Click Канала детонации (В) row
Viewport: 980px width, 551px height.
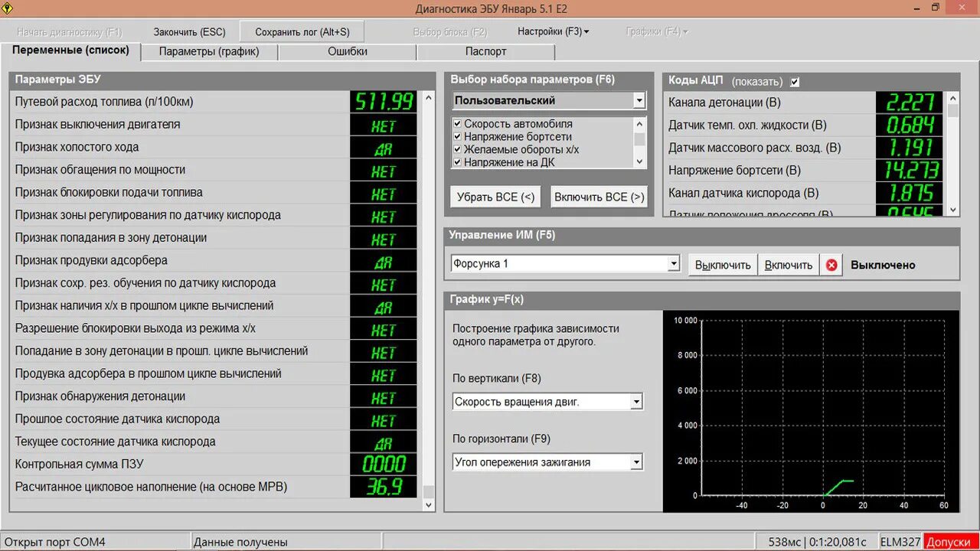coord(805,103)
